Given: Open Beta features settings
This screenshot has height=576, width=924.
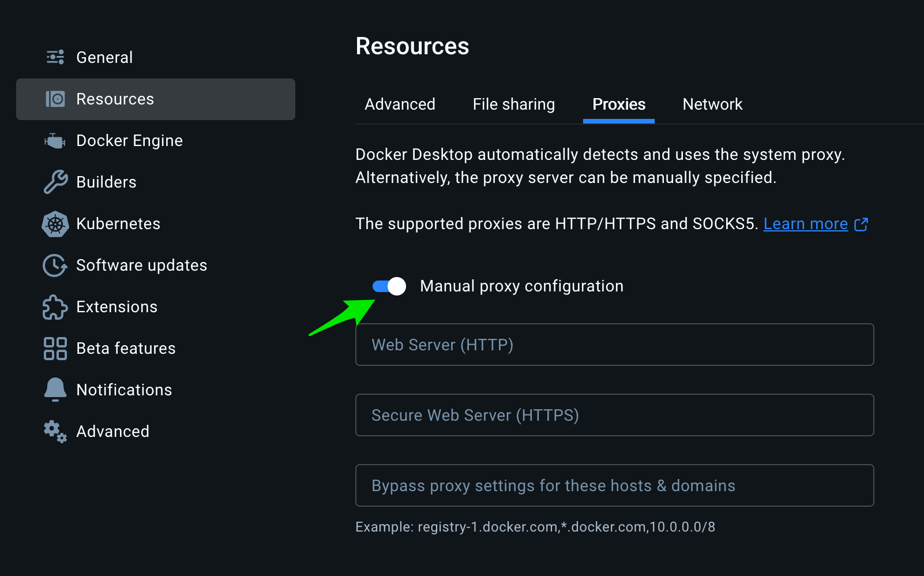Looking at the screenshot, I should point(156,348).
